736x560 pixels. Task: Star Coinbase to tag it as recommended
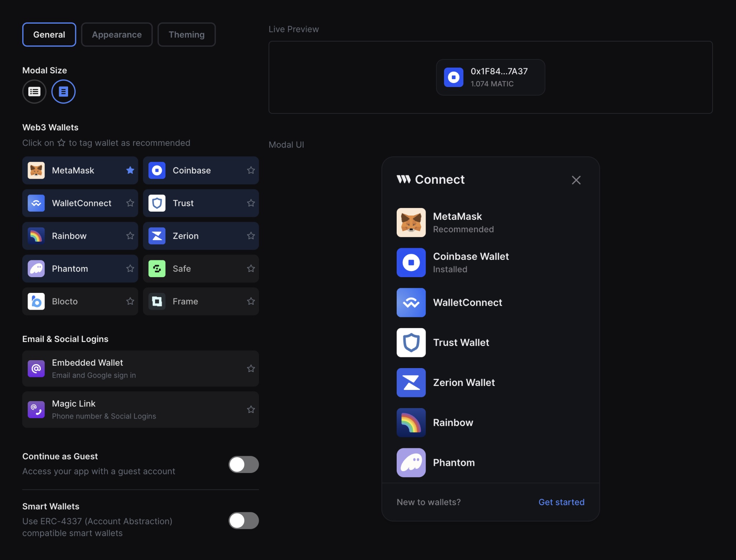tap(250, 170)
